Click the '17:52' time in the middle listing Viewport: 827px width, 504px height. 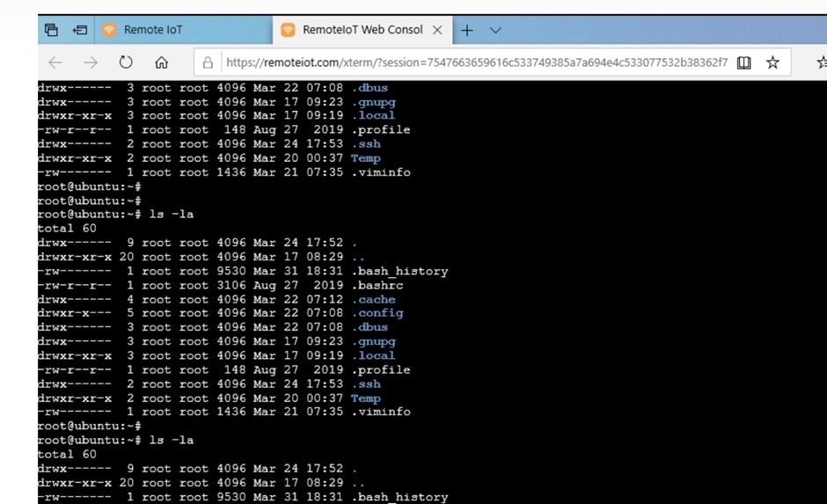tap(325, 243)
